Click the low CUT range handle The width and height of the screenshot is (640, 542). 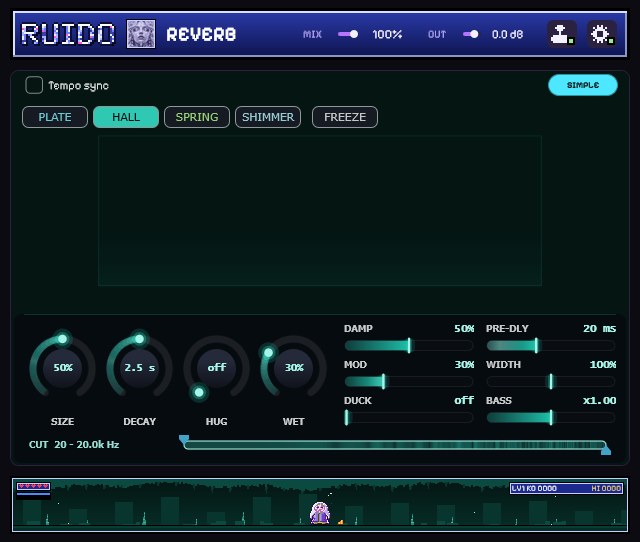point(184,440)
